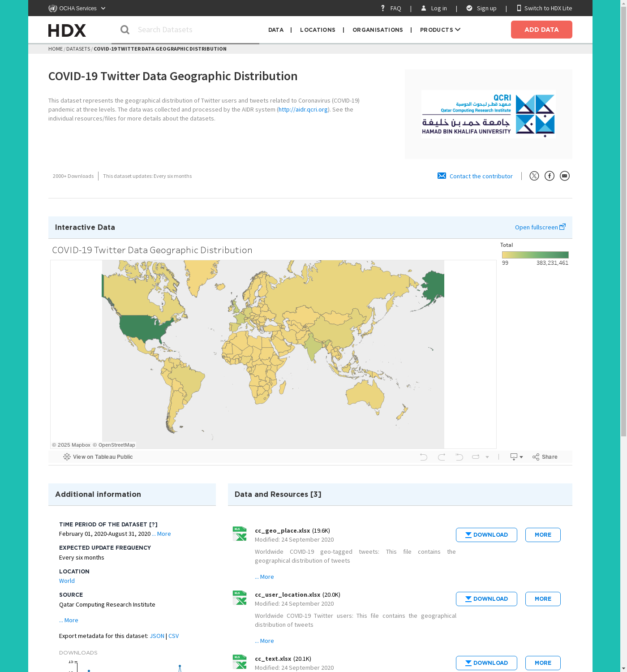Click the OCHA Services UN emblem icon
627x672 pixels.
click(53, 8)
